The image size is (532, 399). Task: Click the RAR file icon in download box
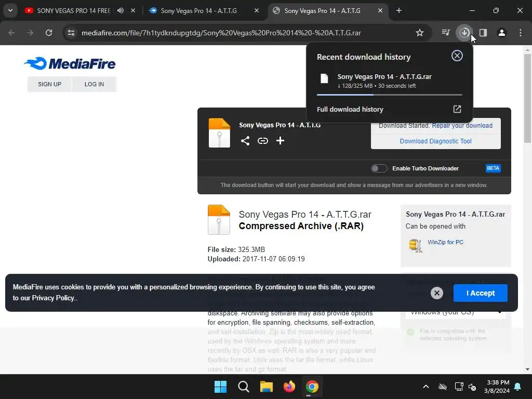click(219, 132)
